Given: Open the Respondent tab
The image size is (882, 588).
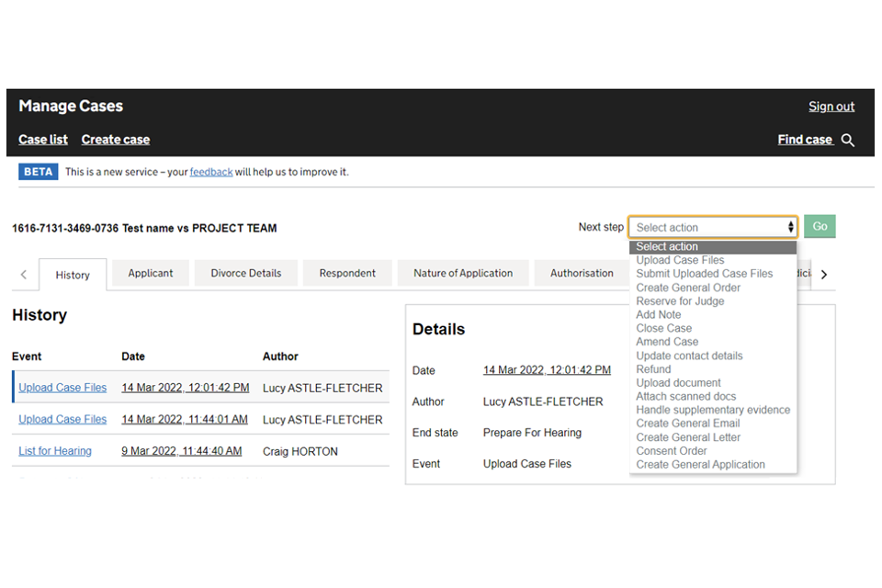Looking at the screenshot, I should click(347, 273).
